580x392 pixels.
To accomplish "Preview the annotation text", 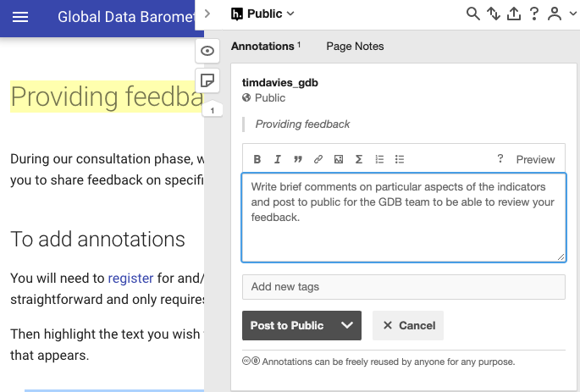I will click(x=535, y=159).
